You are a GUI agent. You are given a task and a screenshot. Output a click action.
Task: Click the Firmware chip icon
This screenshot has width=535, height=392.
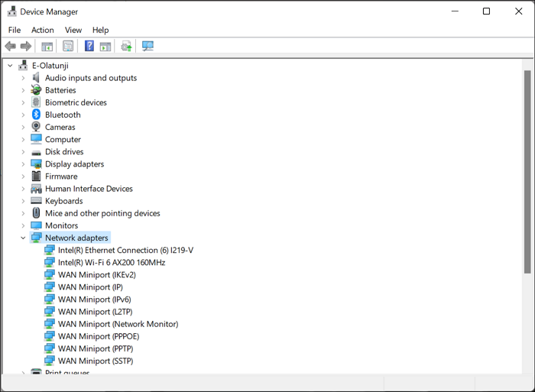coord(36,177)
